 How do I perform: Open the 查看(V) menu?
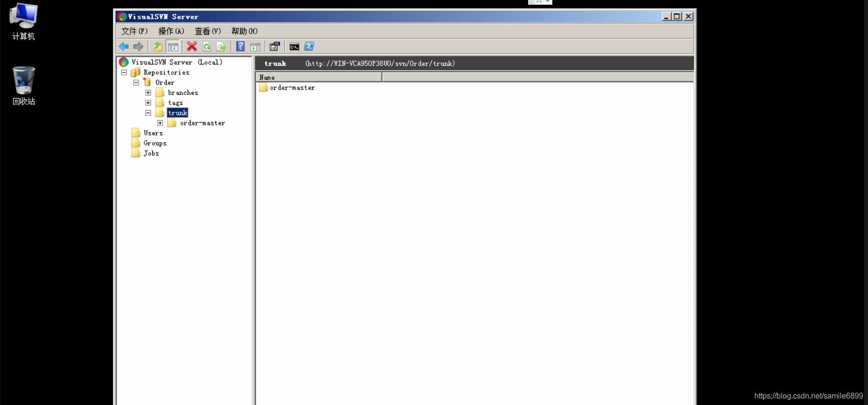208,31
